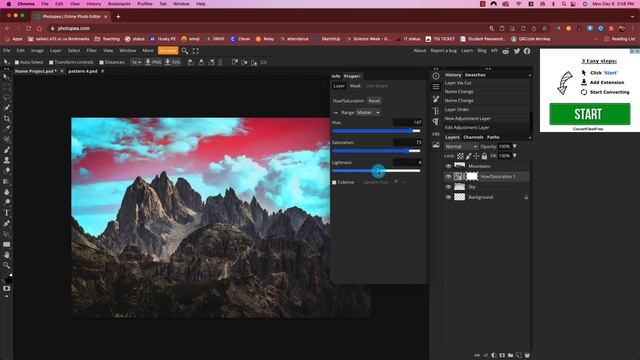The width and height of the screenshot is (640, 360).
Task: Select the Type tool
Action: tap(7, 213)
